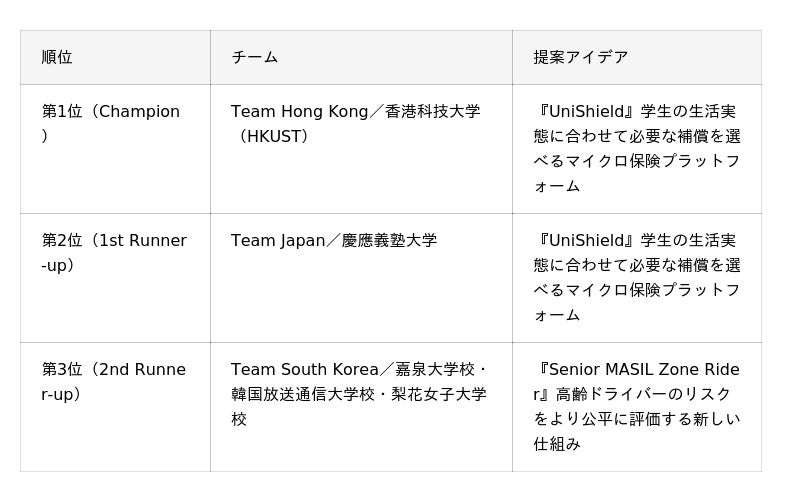Click the Senior MASIL Zone Rider description
Viewport: 800px width, 502px height.
pos(637,407)
